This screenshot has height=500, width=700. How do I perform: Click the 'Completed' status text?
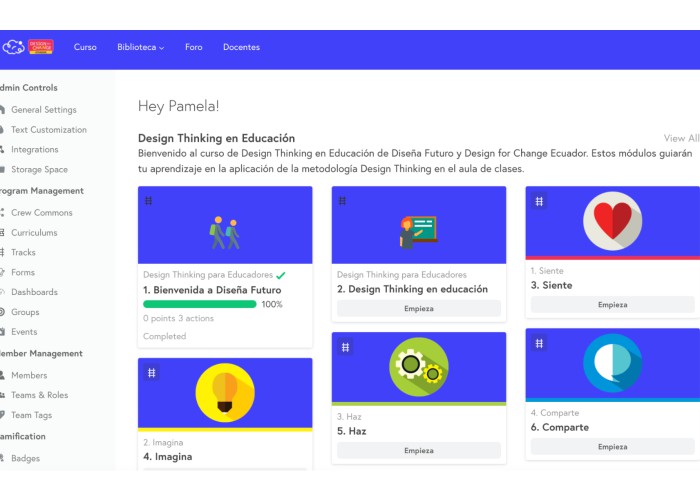pyautogui.click(x=165, y=336)
